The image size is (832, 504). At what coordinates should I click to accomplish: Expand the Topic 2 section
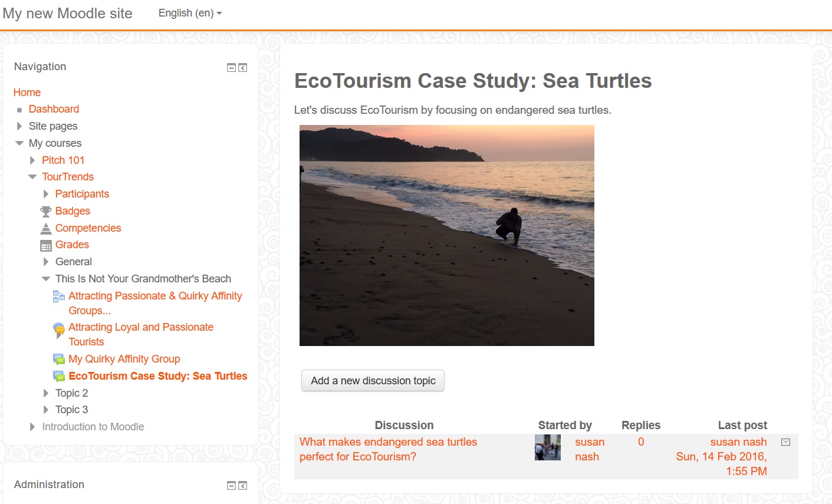[x=46, y=393]
